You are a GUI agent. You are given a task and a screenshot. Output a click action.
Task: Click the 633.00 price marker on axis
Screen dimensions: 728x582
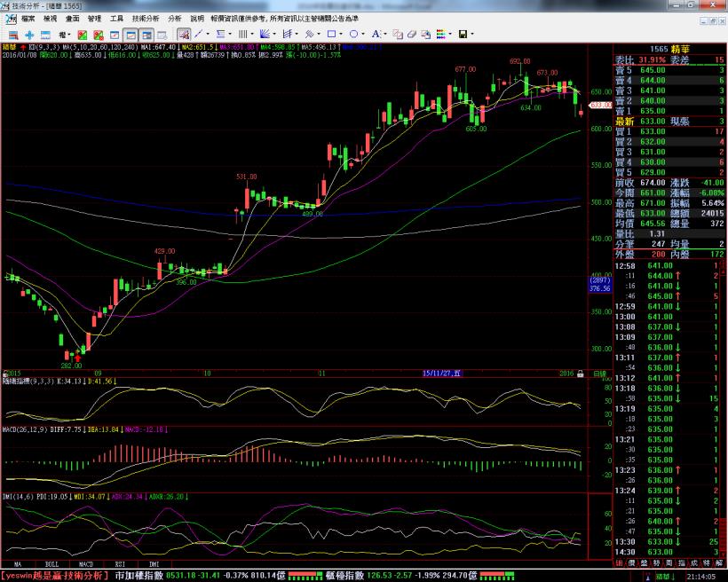[601, 105]
